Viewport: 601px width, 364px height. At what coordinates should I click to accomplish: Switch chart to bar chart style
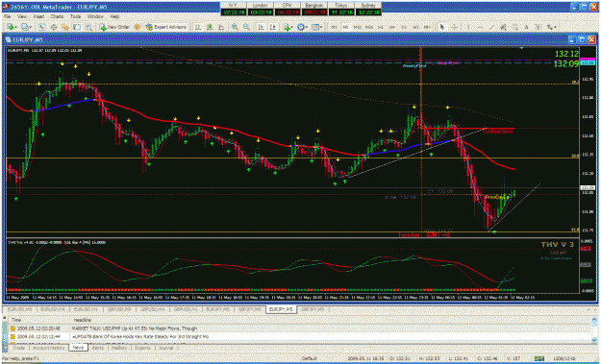pos(198,27)
